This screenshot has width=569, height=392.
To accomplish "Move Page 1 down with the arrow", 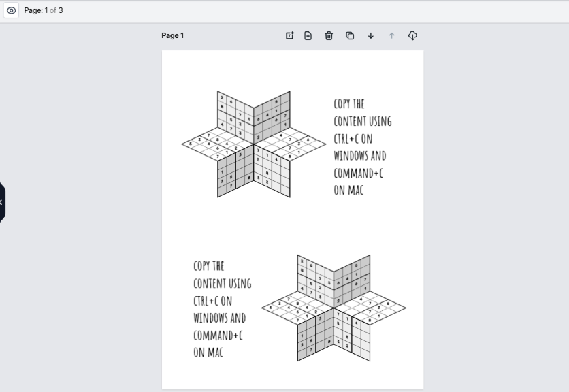I will [x=371, y=35].
